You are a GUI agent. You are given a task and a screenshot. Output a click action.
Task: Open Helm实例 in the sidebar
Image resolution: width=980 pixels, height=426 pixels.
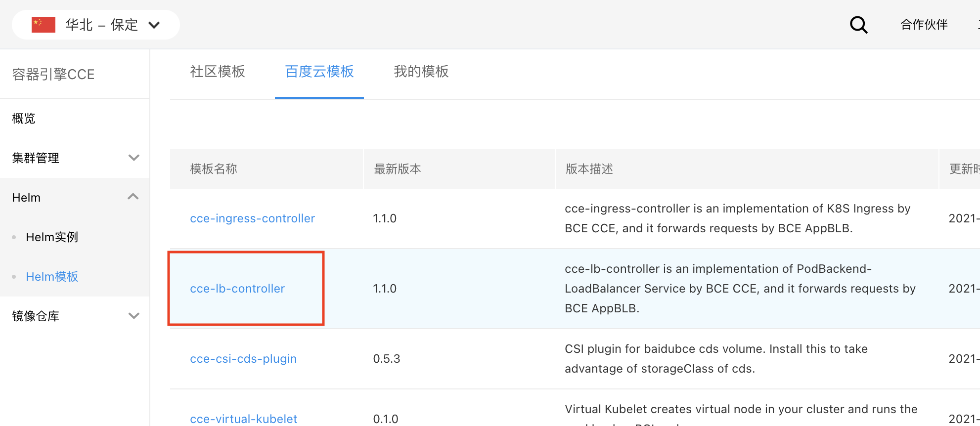click(52, 237)
